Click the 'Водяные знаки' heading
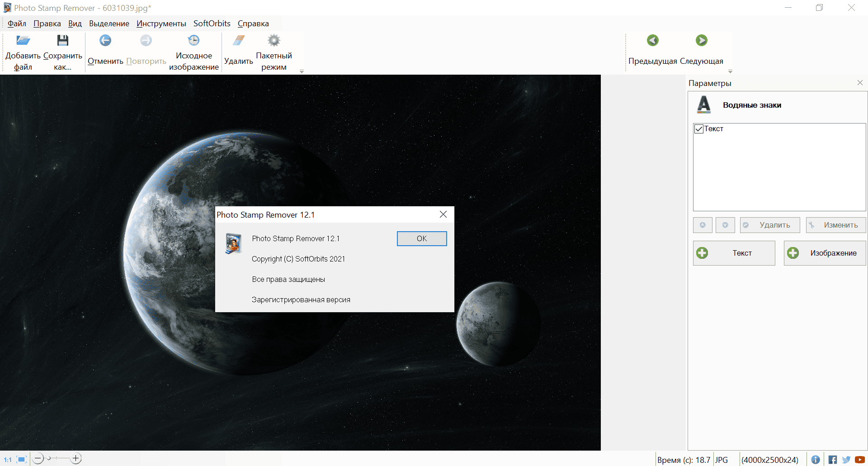868x466 pixels. [752, 105]
